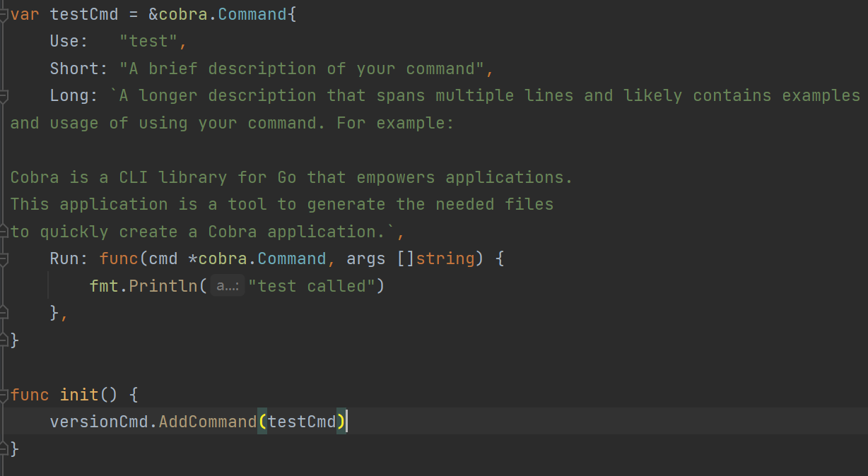Fold the Long multi-line string in gutter

(4, 96)
